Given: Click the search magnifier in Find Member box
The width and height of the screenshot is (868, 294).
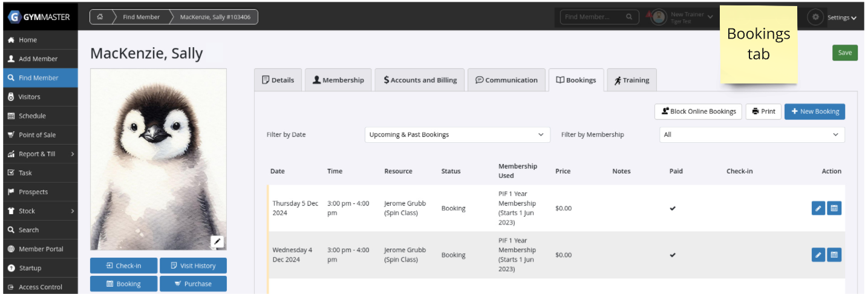Looking at the screenshot, I should click(629, 17).
